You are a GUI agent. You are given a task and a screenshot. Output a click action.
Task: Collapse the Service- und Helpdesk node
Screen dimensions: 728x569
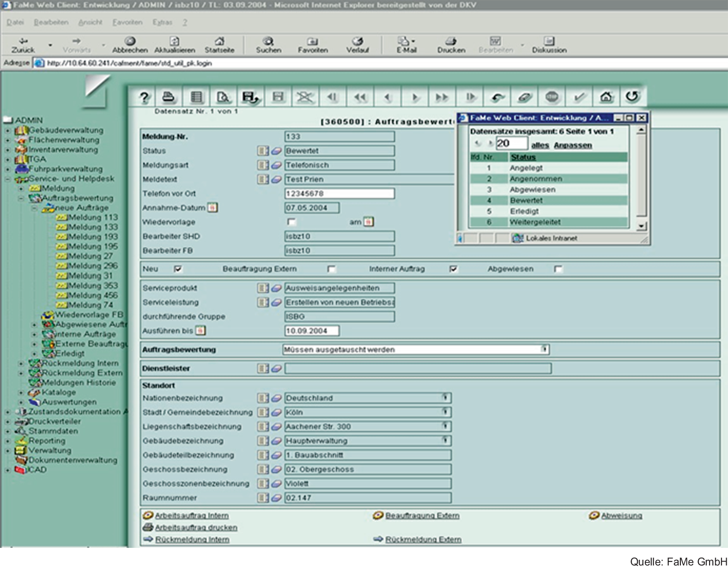(7, 179)
